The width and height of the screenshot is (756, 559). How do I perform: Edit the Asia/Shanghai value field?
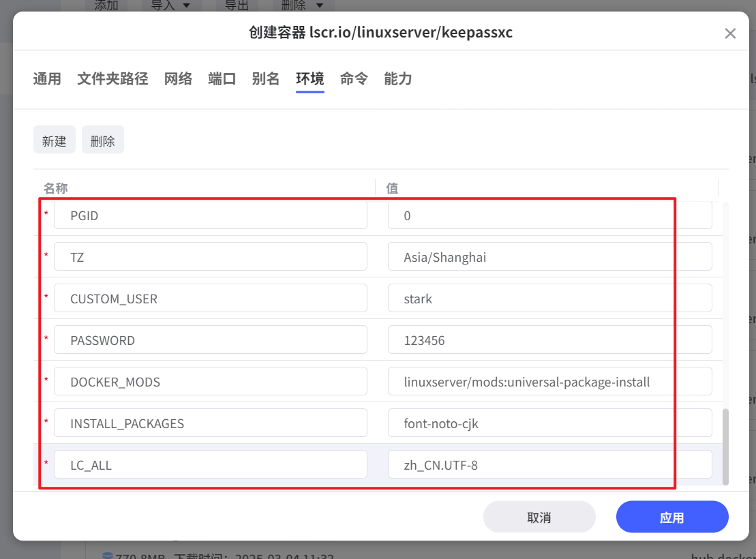tap(549, 256)
